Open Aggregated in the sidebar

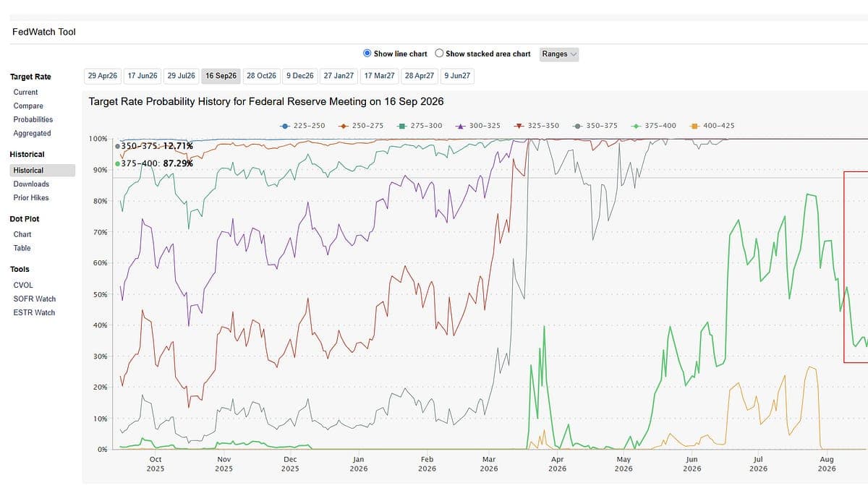[32, 133]
